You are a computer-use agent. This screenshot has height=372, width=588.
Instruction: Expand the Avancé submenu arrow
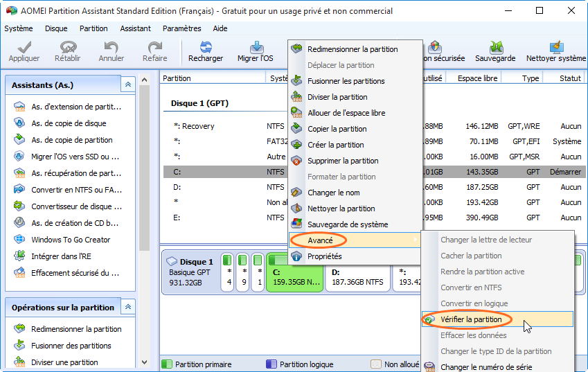click(415, 240)
